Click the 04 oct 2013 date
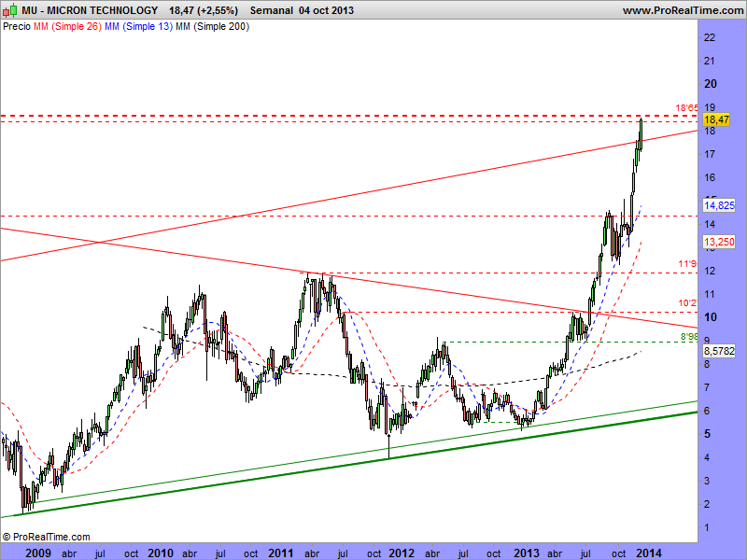 326,10
